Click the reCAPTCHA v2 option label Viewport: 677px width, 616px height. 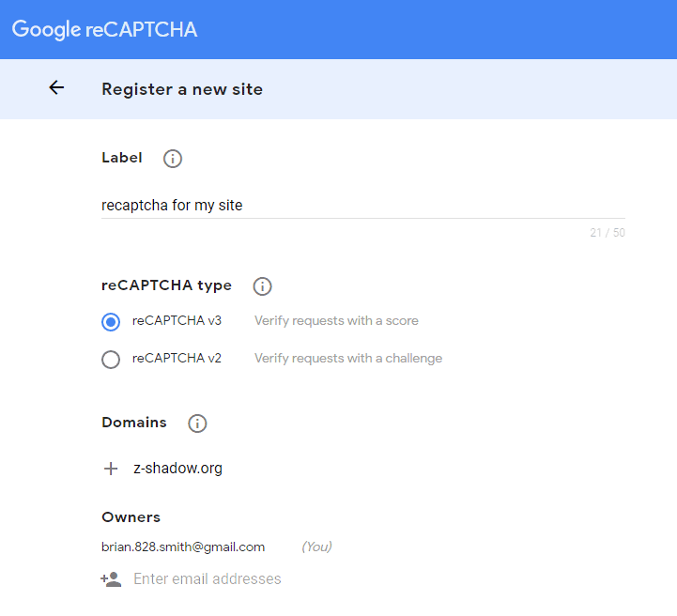177,359
